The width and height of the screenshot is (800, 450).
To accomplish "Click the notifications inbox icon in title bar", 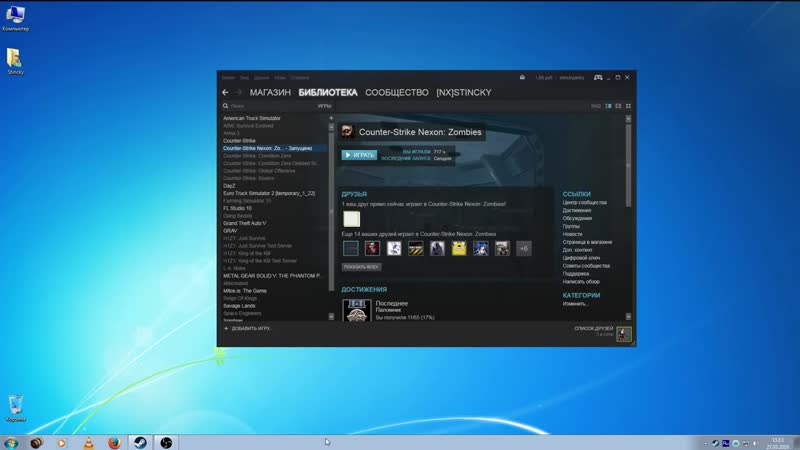I will [522, 78].
